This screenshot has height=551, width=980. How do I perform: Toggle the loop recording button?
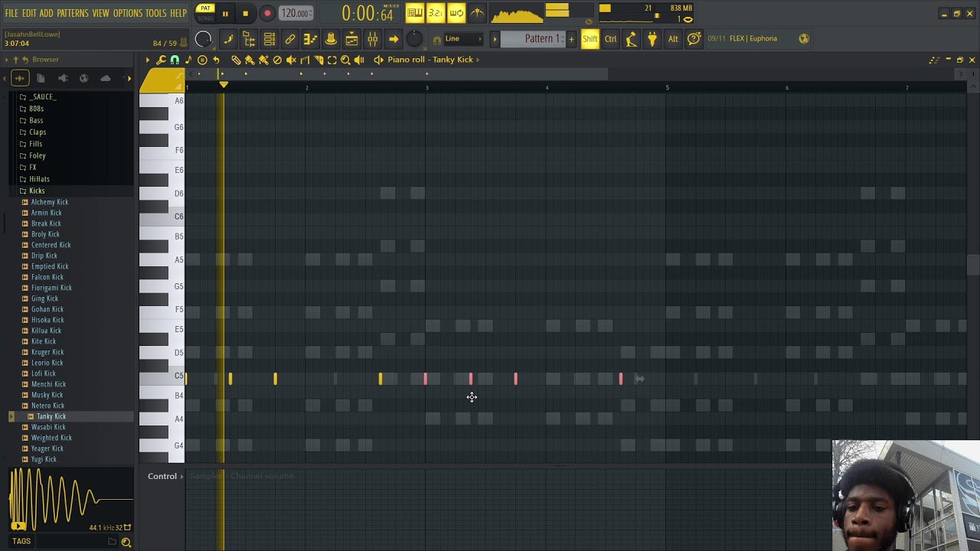pos(456,13)
